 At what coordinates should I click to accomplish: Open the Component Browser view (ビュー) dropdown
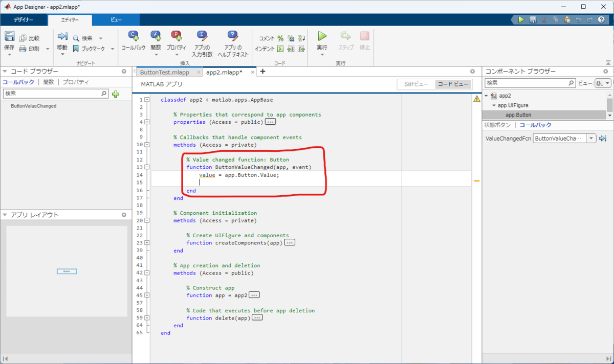pos(604,83)
